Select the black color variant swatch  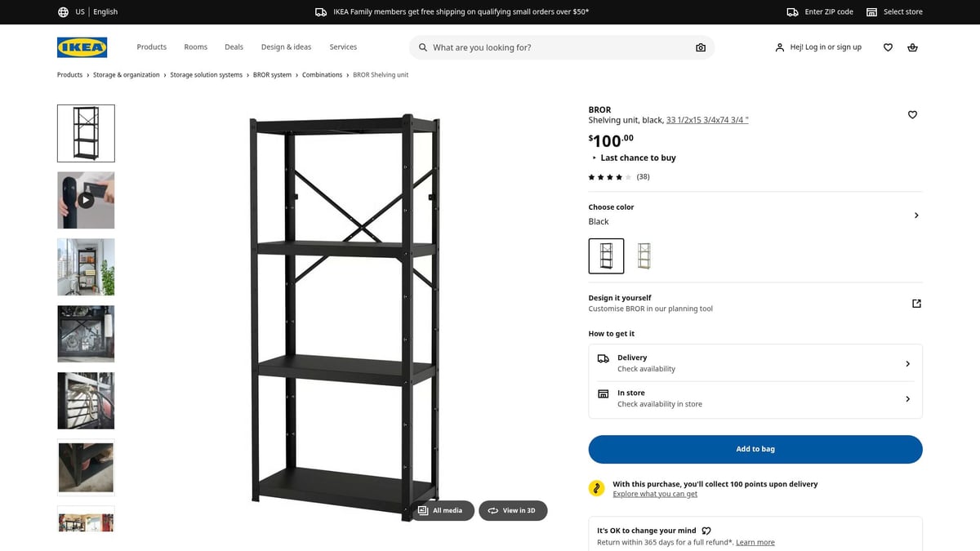click(x=606, y=256)
